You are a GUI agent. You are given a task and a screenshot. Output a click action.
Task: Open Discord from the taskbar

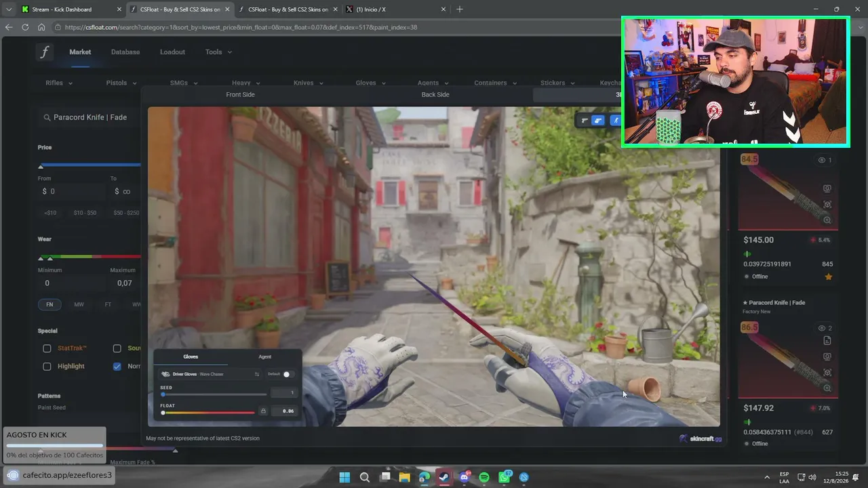(x=465, y=477)
